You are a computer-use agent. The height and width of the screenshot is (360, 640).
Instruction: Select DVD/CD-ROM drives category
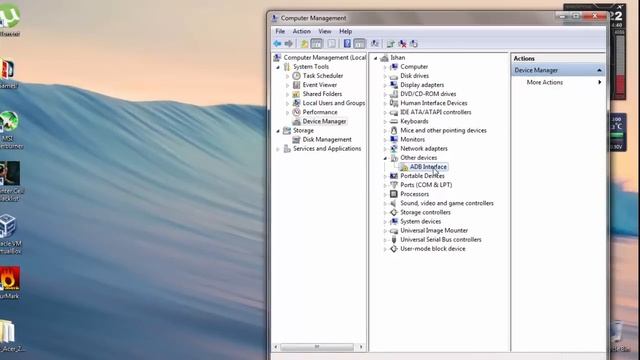[x=428, y=94]
